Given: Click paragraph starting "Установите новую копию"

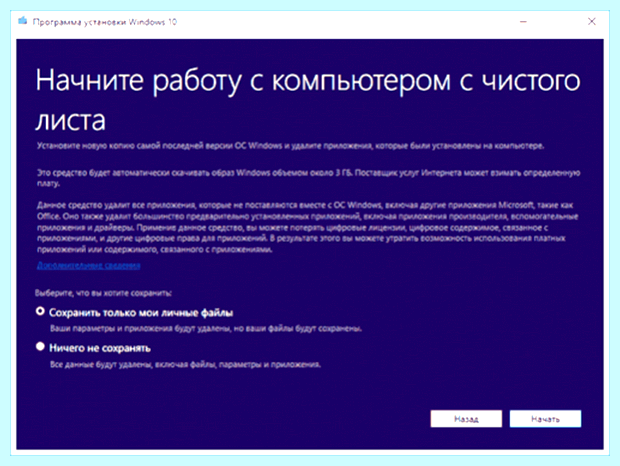Looking at the screenshot, I should point(291,146).
